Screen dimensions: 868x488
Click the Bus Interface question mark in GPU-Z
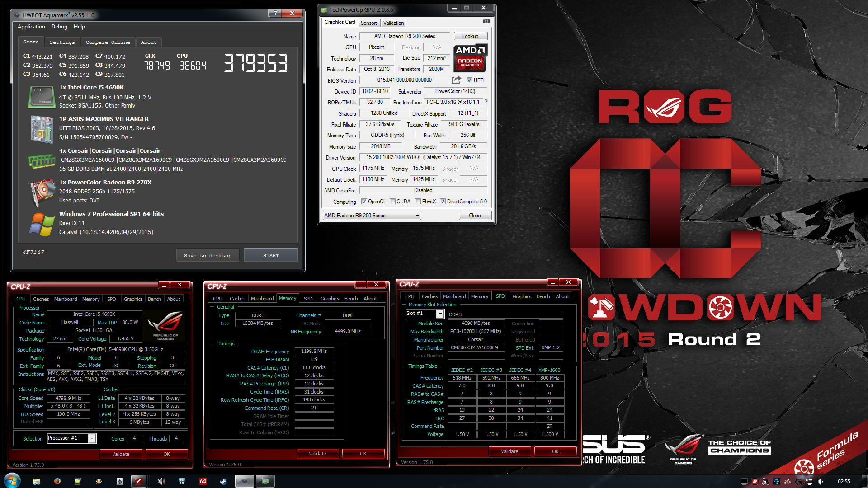(486, 102)
